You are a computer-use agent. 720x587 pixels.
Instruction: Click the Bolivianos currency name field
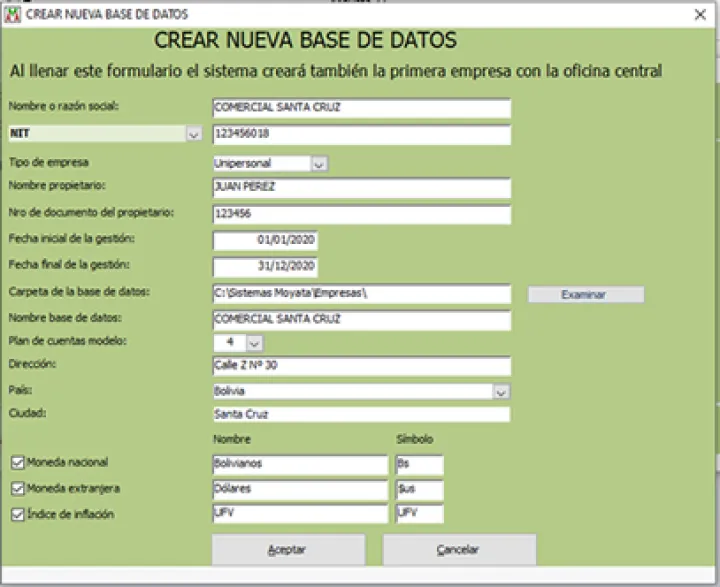[x=300, y=464]
